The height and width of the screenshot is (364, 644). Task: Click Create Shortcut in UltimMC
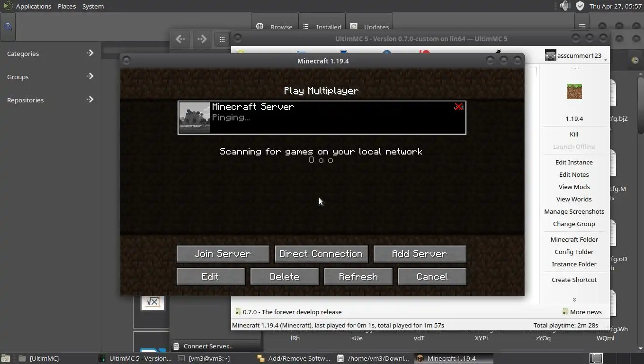point(574,280)
